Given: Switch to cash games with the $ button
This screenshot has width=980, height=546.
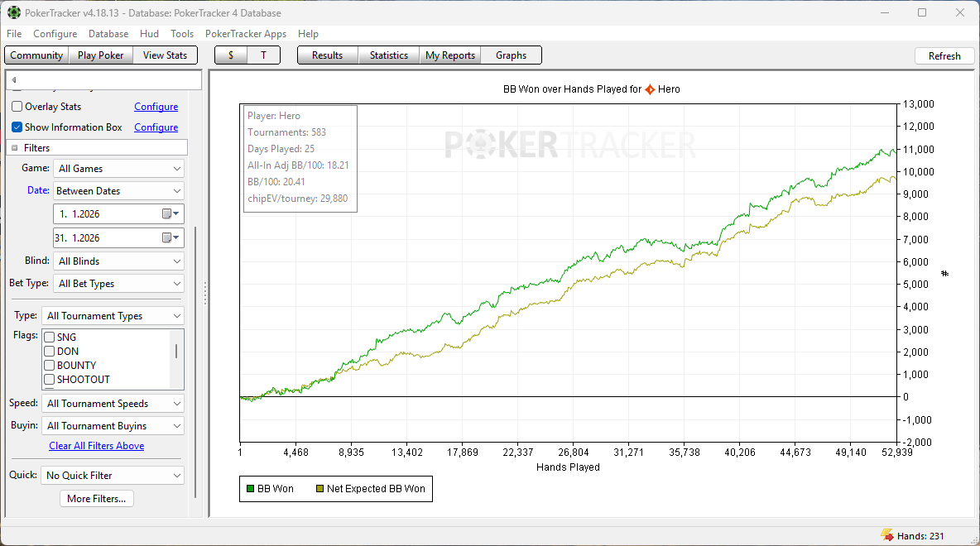Looking at the screenshot, I should tap(231, 55).
